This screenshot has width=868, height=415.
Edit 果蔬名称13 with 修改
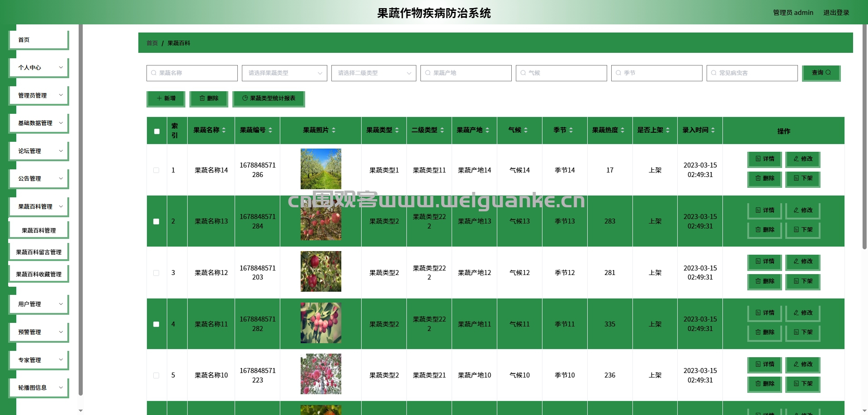tap(803, 210)
